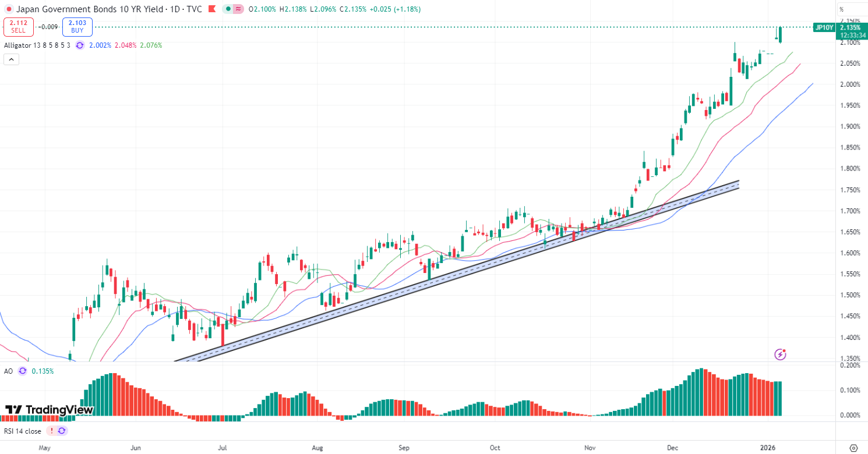
Task: Click the AO indicator refresh icon
Action: coord(23,371)
